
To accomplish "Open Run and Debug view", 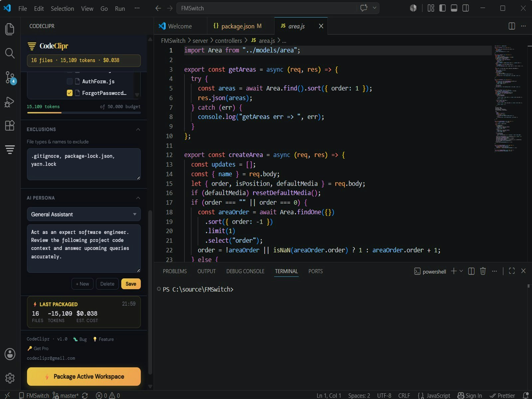I will coord(10,102).
